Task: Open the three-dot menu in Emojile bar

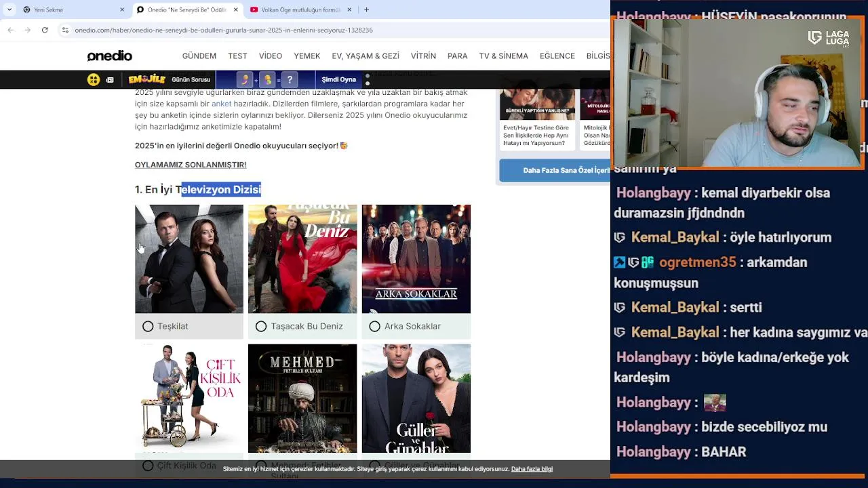Action: point(368,79)
